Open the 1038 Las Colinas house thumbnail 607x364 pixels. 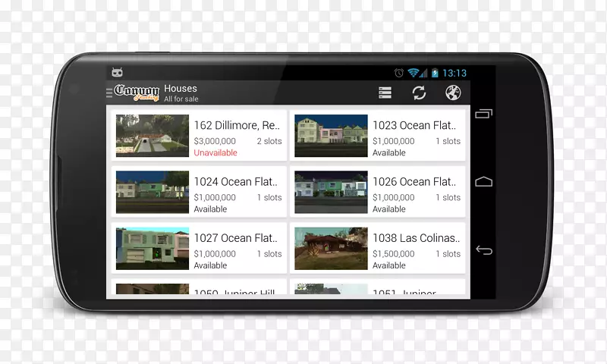pyautogui.click(x=331, y=248)
